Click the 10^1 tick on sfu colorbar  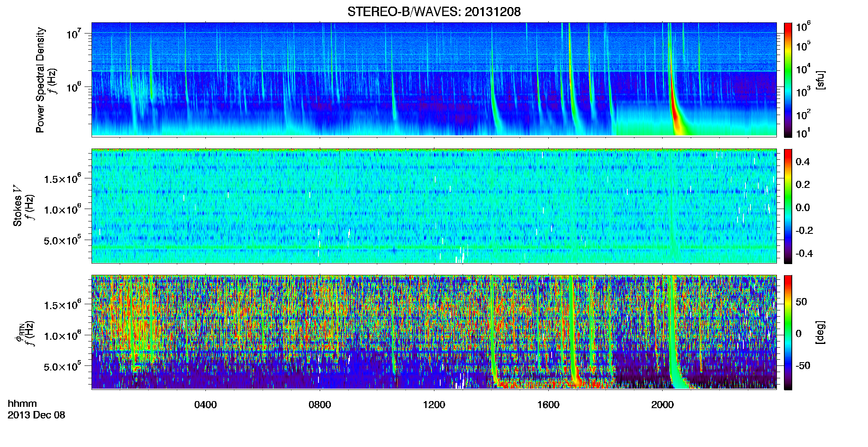click(x=803, y=133)
